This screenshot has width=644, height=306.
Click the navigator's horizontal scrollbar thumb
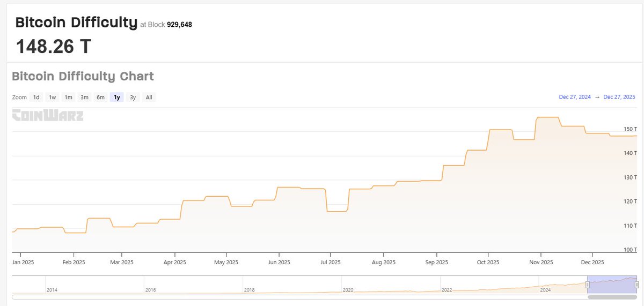click(x=612, y=296)
